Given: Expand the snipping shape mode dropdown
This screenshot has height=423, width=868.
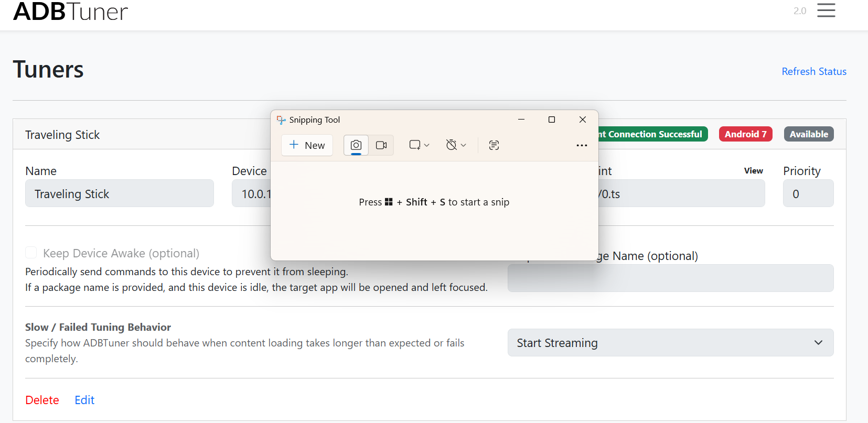Looking at the screenshot, I should click(419, 145).
